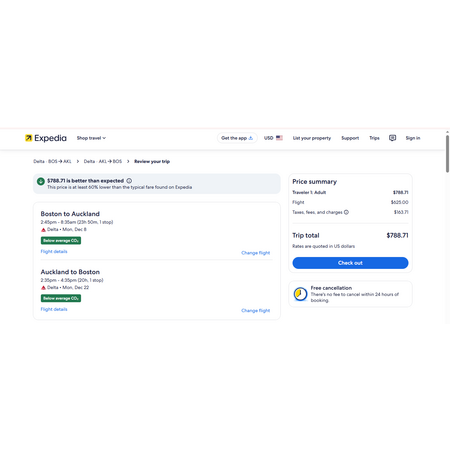Open Flight details for Boston to Auckland
This screenshot has width=450, height=450.
click(x=54, y=251)
